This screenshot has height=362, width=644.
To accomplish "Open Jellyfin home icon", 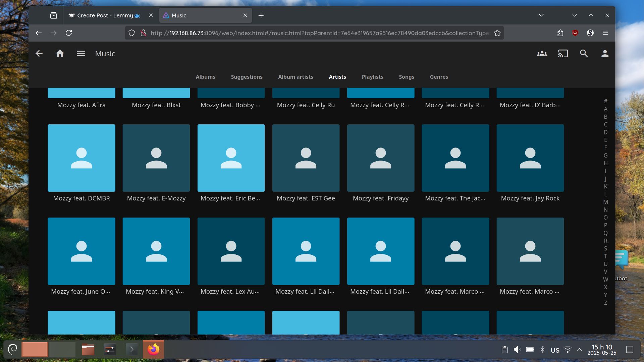I will pos(60,54).
